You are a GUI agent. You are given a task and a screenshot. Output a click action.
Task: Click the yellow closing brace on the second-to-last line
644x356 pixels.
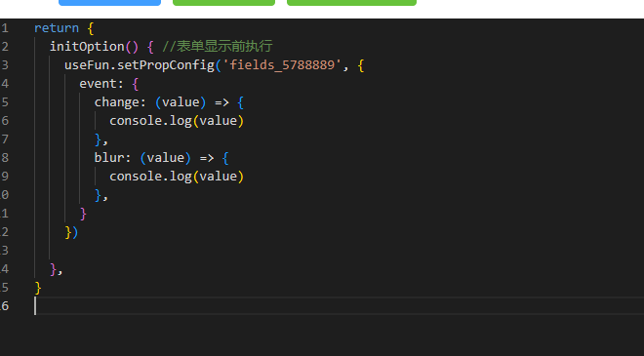point(38,288)
